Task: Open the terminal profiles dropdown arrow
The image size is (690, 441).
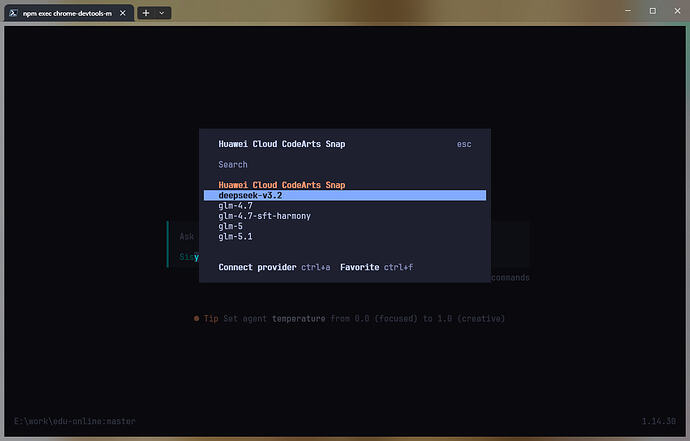Action: pyautogui.click(x=162, y=13)
